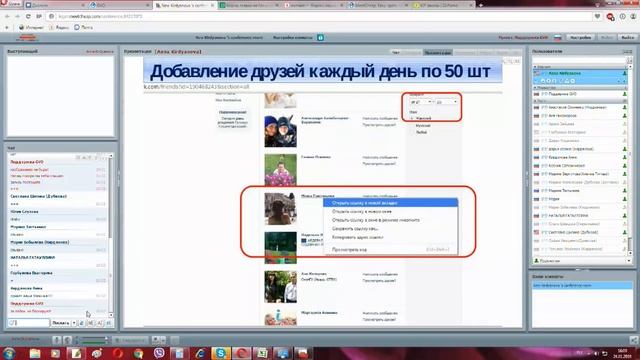Open Google Chrome from the taskbar
The width and height of the screenshot is (640, 360).
coord(138,353)
